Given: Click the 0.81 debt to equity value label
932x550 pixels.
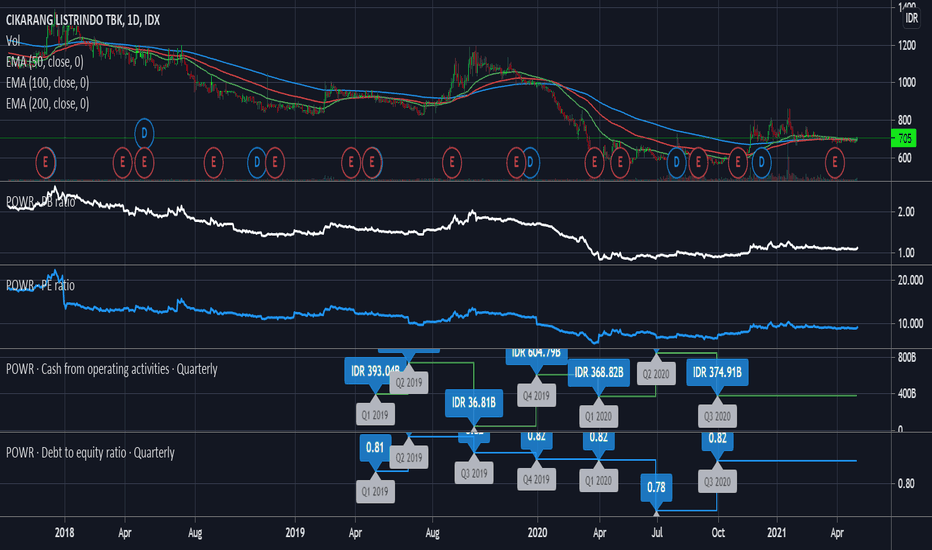Looking at the screenshot, I should (x=375, y=447).
